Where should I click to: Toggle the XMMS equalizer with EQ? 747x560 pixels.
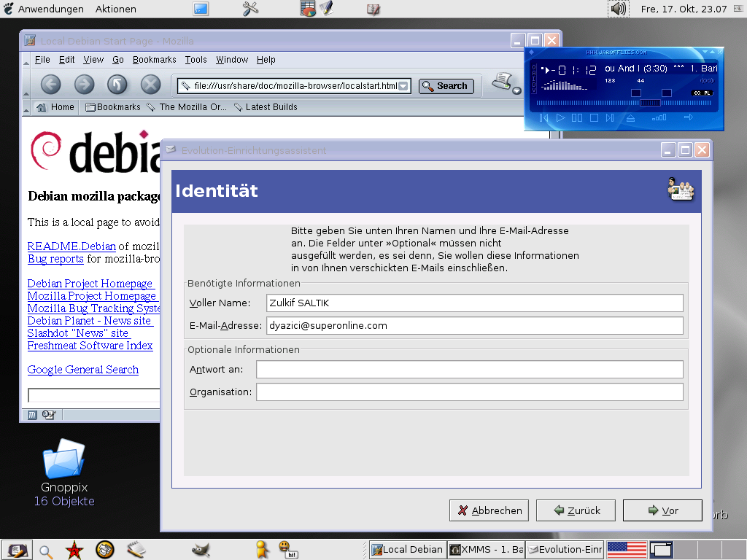[697, 93]
